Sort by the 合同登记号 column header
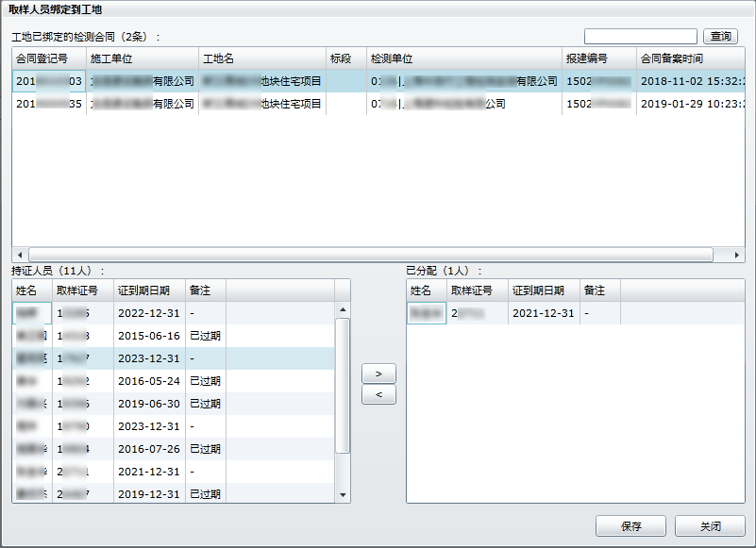The image size is (756, 548). [47, 58]
